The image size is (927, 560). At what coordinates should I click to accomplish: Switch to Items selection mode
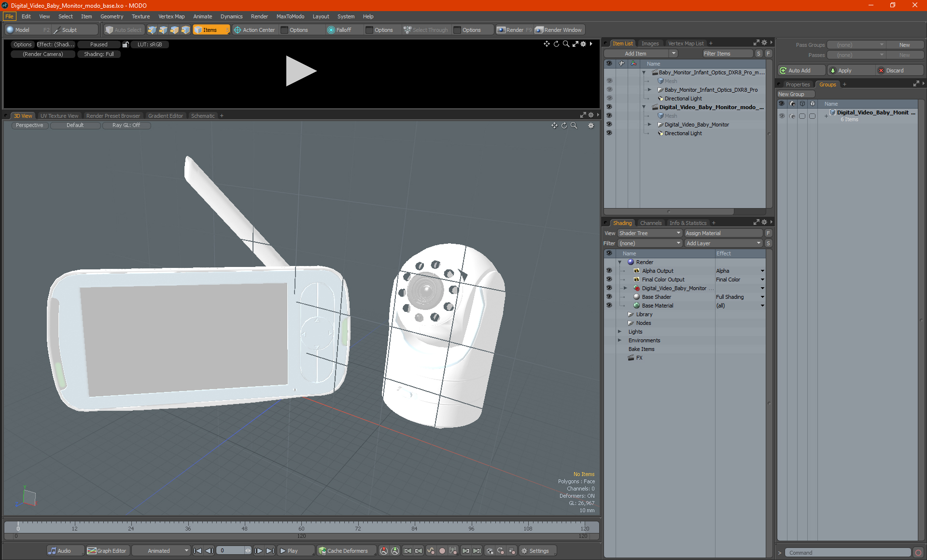click(211, 30)
